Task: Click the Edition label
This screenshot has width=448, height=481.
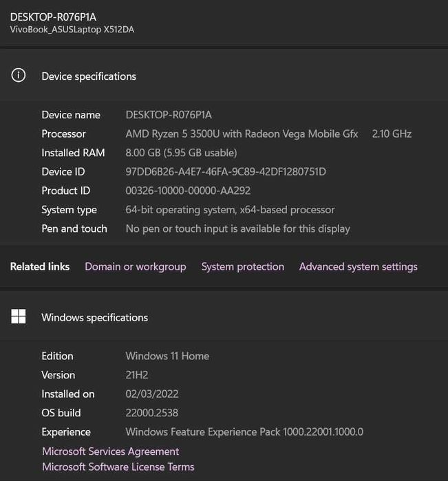Action: (x=57, y=356)
